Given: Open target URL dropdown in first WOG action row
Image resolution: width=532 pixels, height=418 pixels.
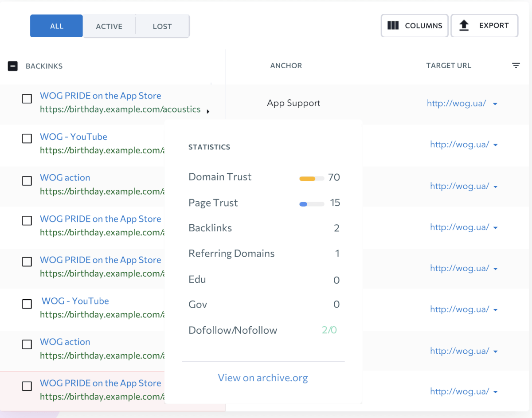Looking at the screenshot, I should (495, 187).
